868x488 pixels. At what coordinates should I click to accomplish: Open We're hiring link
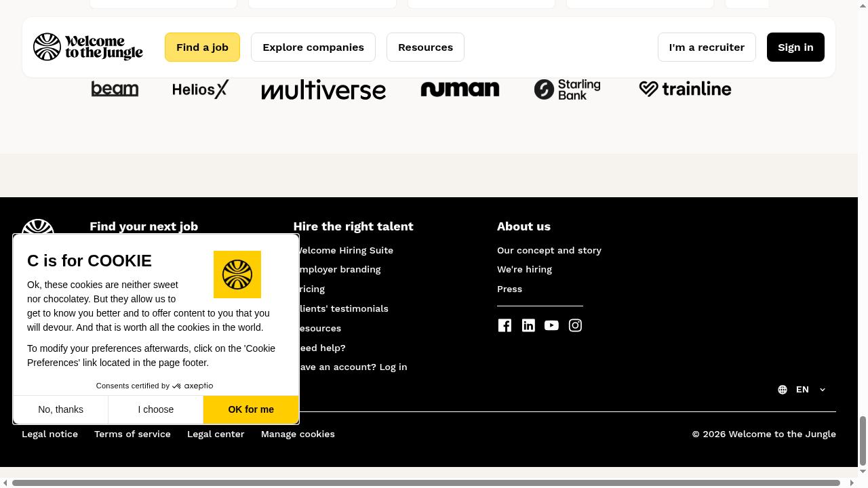pyautogui.click(x=524, y=269)
